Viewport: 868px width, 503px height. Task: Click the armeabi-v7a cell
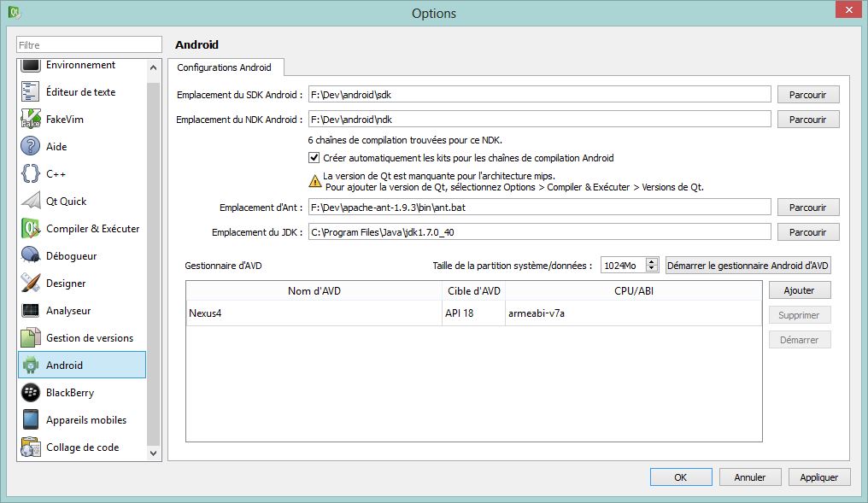pos(634,313)
